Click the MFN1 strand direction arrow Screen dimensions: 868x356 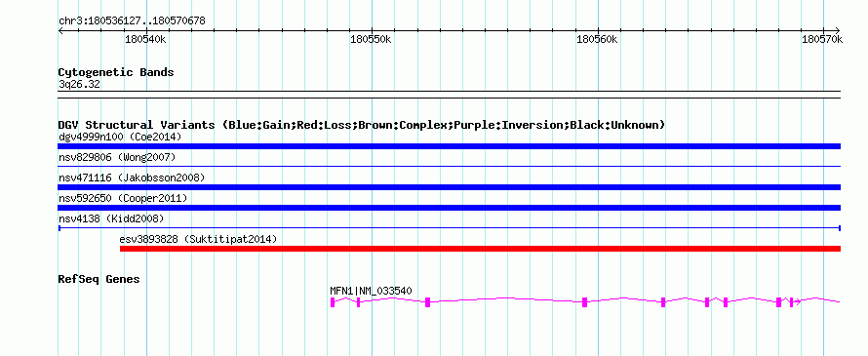798,301
